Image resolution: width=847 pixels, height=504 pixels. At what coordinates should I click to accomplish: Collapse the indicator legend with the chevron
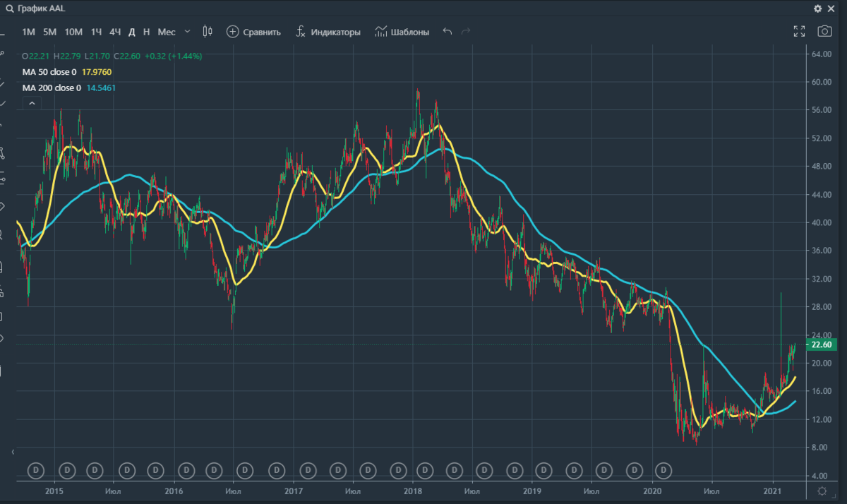(x=31, y=103)
